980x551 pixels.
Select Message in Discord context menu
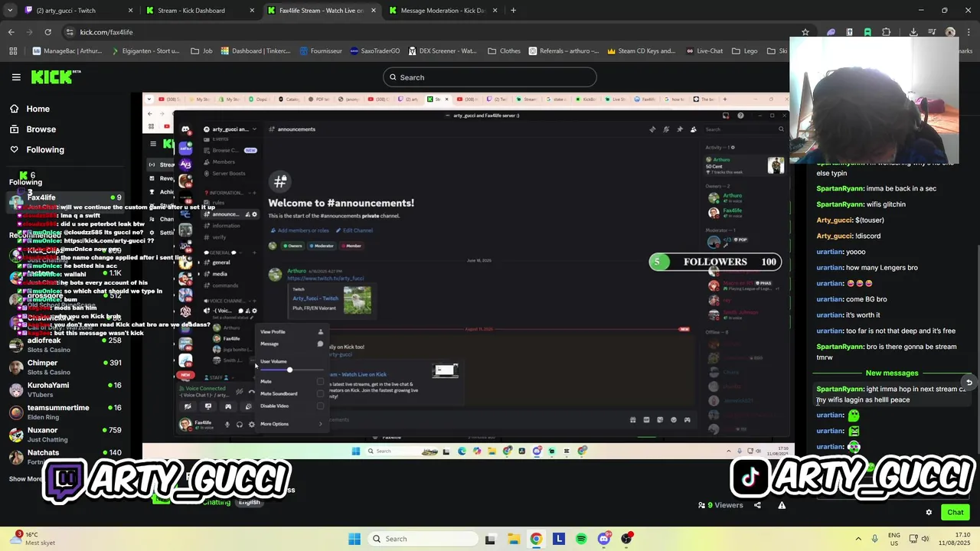coord(291,344)
